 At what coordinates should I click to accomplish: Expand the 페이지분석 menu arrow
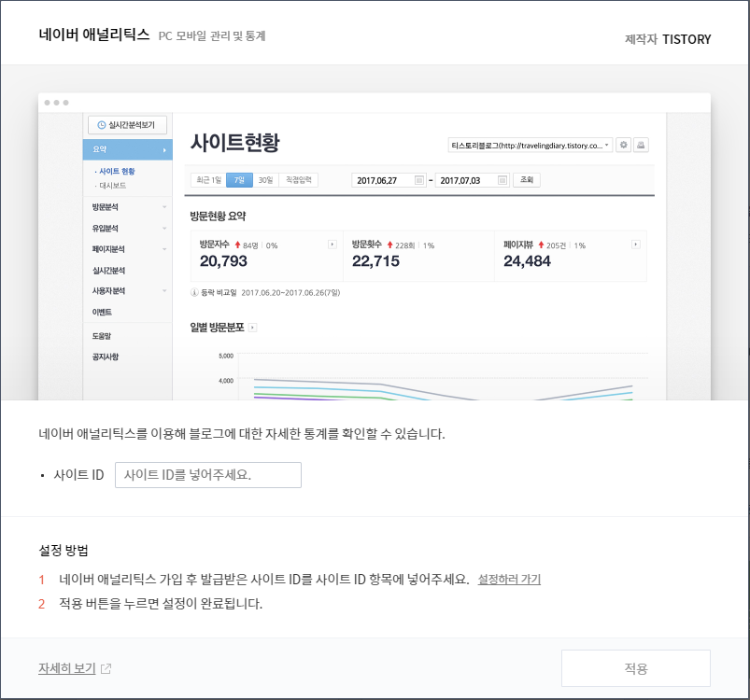[x=164, y=249]
